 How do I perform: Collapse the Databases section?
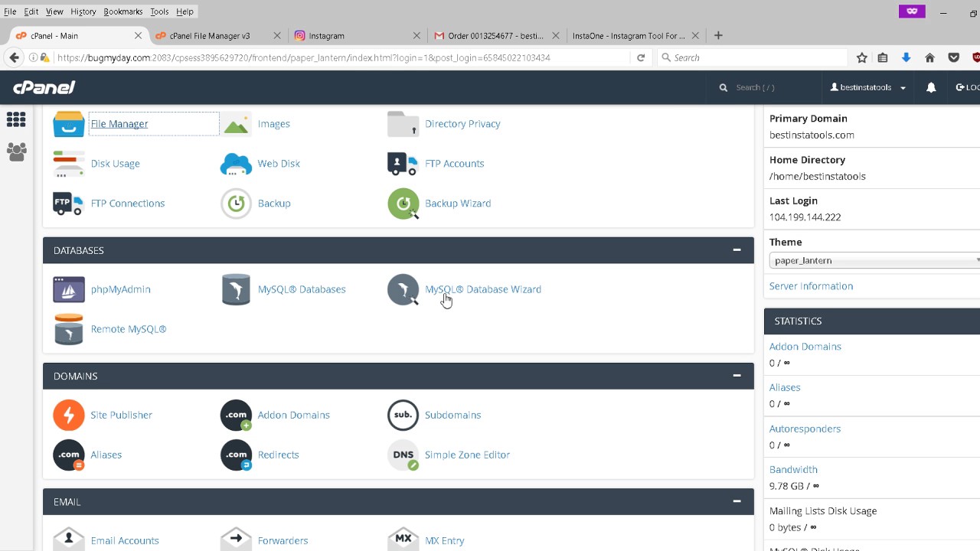[737, 250]
